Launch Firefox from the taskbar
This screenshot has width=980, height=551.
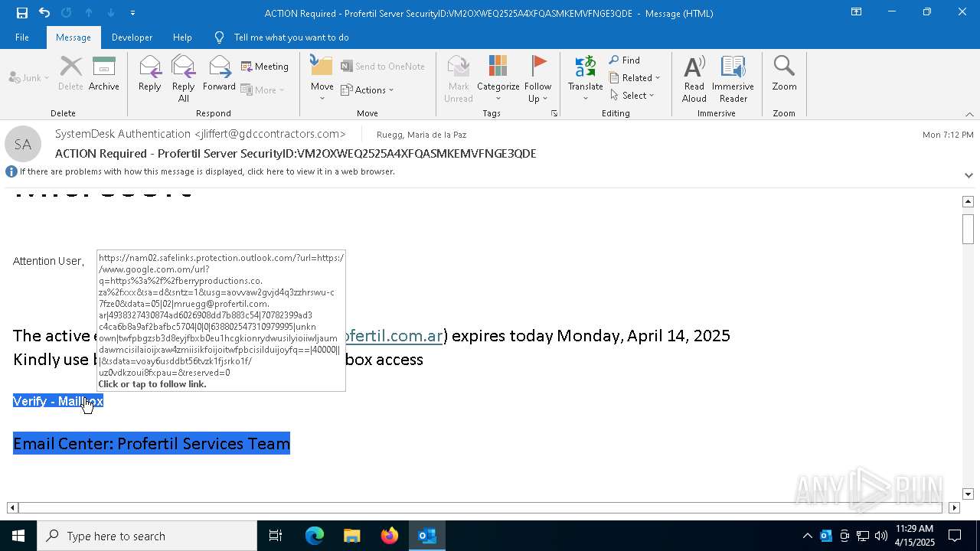tap(389, 536)
